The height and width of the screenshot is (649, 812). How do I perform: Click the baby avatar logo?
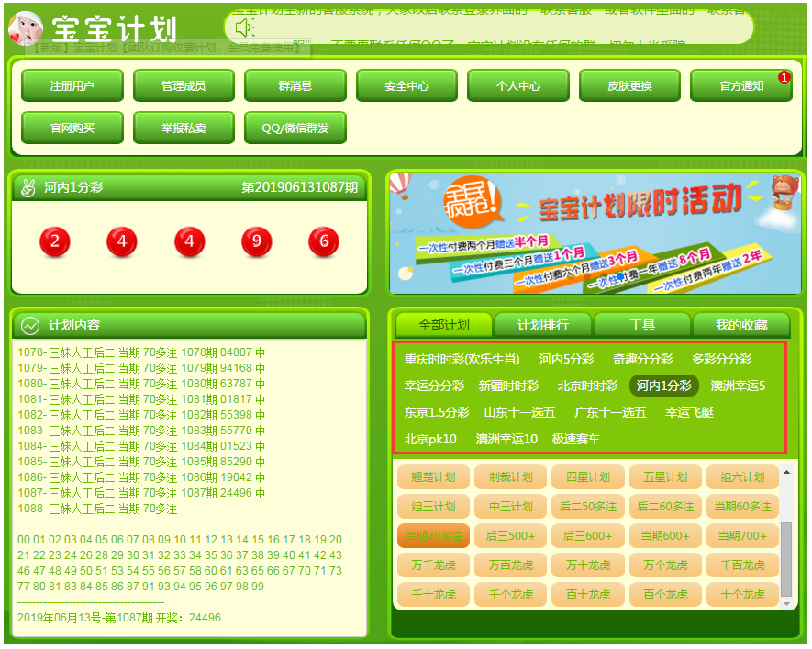click(25, 28)
